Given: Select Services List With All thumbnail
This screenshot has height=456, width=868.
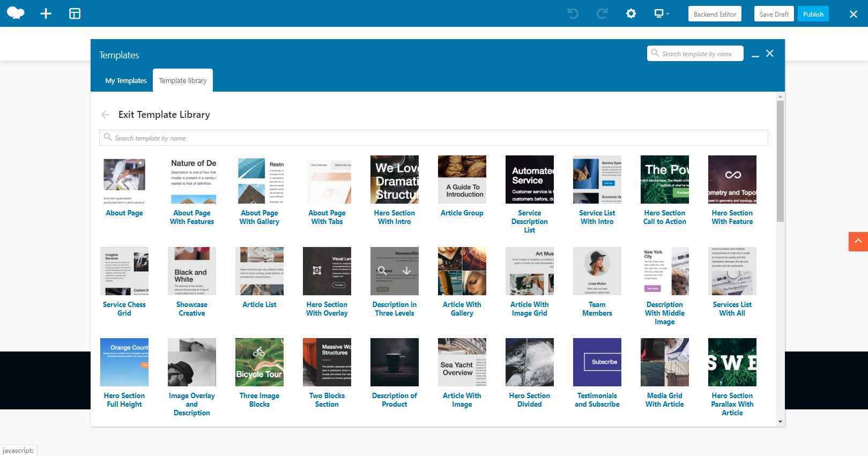Looking at the screenshot, I should [x=732, y=271].
